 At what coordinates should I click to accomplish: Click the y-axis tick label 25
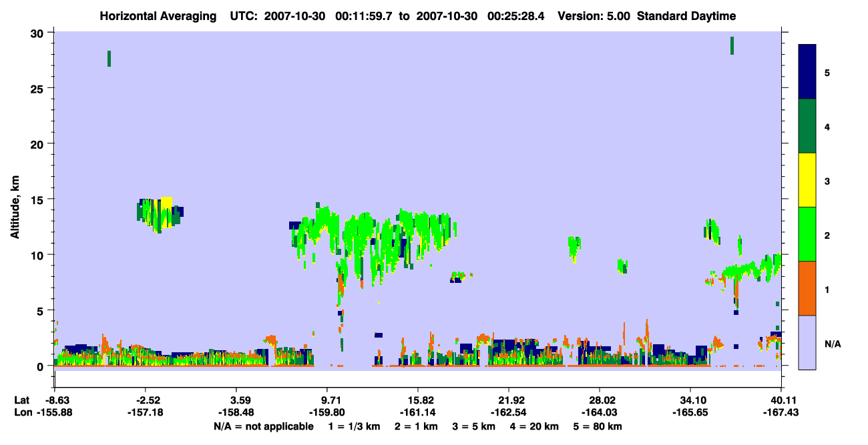[38, 88]
